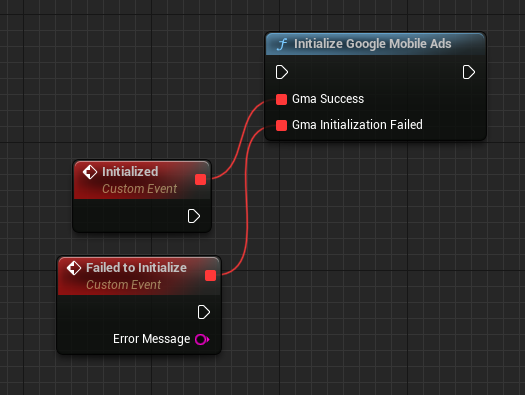Viewport: 525px width, 395px height.
Task: Click the Gma Success label
Action: [328, 99]
